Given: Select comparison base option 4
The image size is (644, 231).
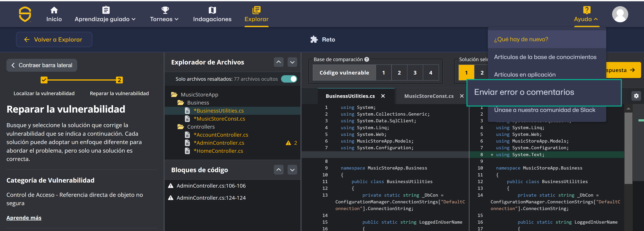Looking at the screenshot, I should click(x=431, y=73).
